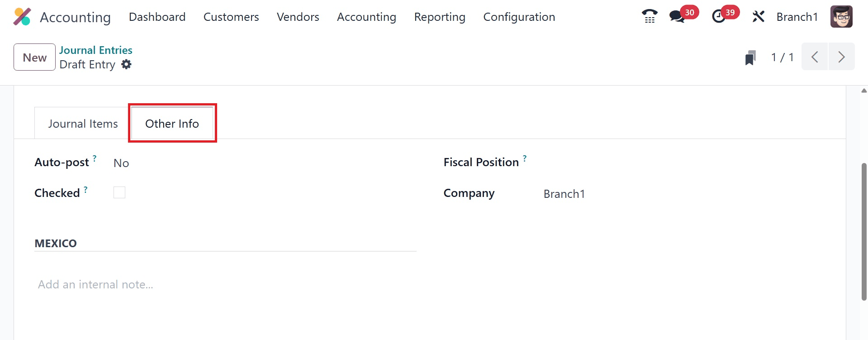Image resolution: width=868 pixels, height=340 pixels.
Task: Click the MEXICO section heading
Action: (56, 243)
